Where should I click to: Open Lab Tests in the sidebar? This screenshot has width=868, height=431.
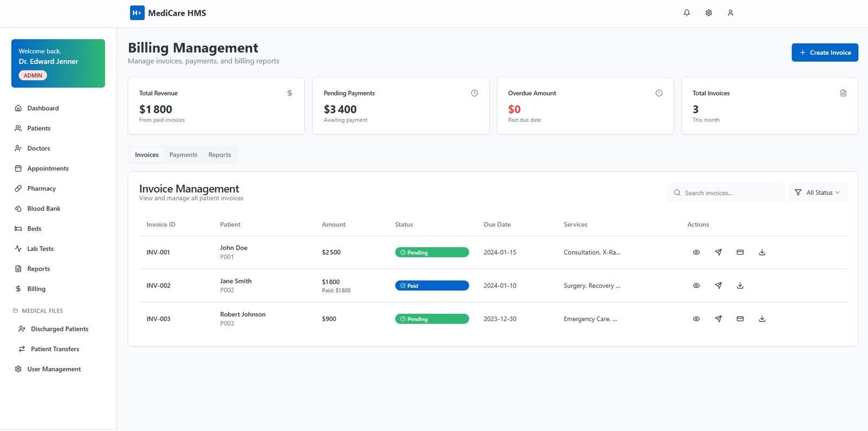click(59, 249)
